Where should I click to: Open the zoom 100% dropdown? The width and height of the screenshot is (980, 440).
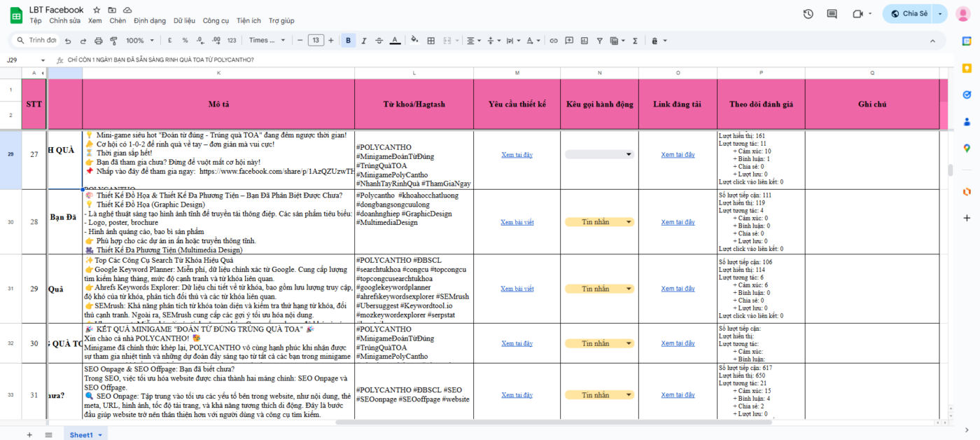(140, 41)
